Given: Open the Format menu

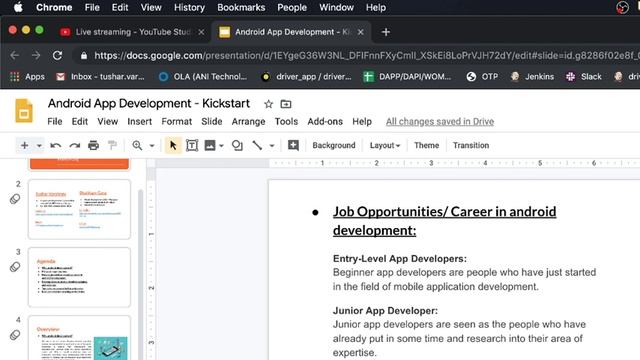Looking at the screenshot, I should [x=176, y=122].
